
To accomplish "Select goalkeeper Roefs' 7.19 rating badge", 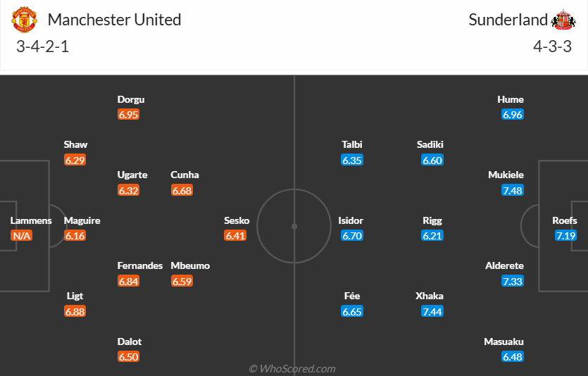I will [x=566, y=236].
